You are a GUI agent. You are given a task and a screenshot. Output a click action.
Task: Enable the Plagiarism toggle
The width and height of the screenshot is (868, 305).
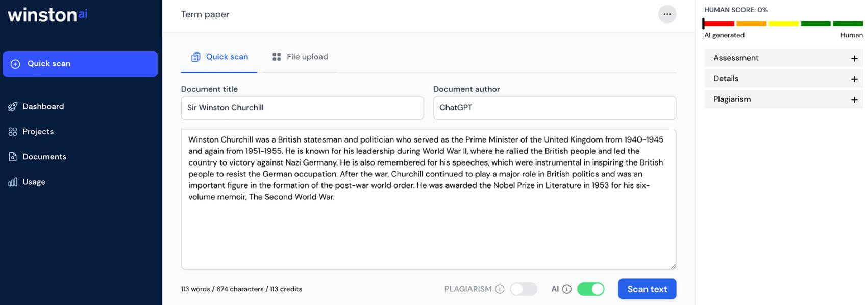point(524,289)
